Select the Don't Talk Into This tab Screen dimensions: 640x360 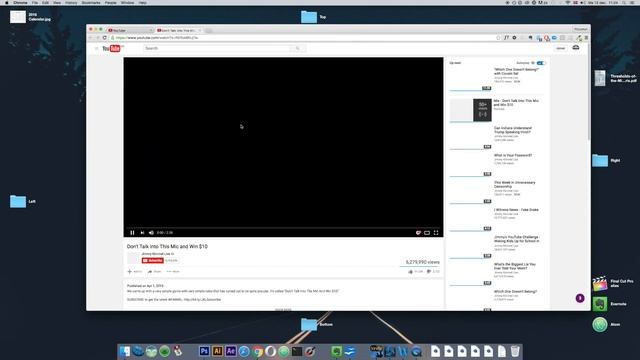pos(178,31)
